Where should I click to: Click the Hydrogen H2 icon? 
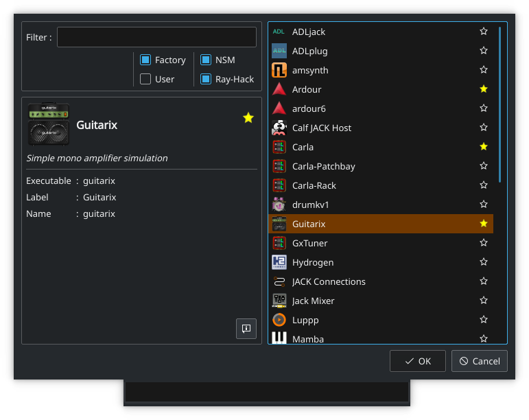coord(279,262)
